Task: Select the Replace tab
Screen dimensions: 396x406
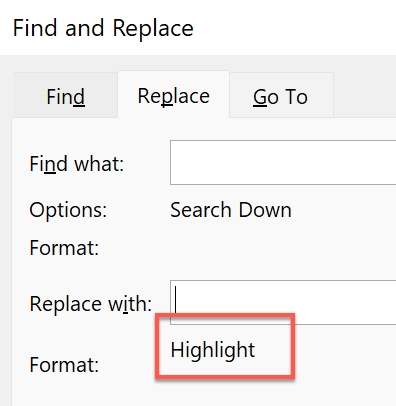Action: [x=174, y=95]
